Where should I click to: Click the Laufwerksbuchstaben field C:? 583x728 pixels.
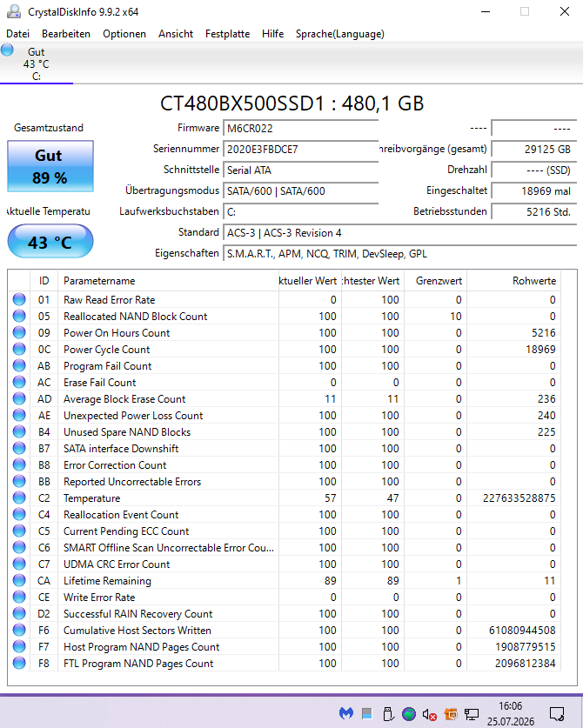300,211
